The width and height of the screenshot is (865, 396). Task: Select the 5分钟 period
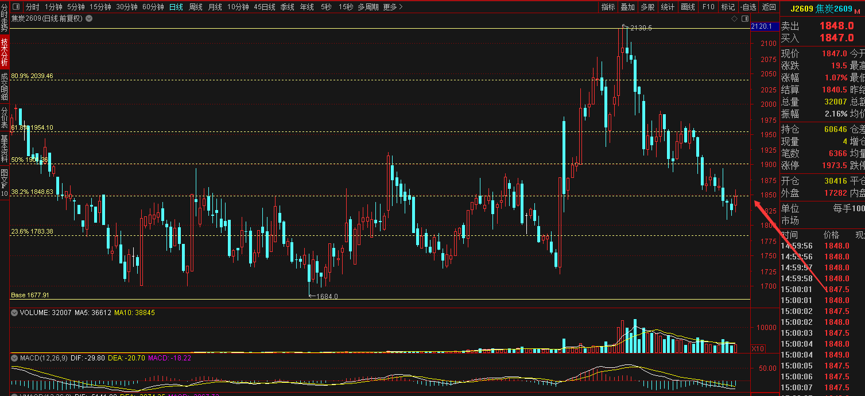[76, 7]
